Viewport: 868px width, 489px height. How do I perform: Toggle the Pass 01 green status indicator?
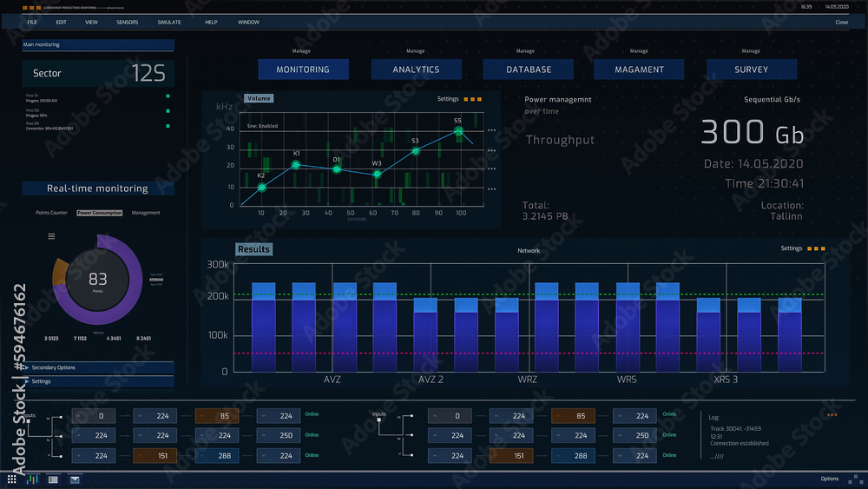(x=168, y=96)
